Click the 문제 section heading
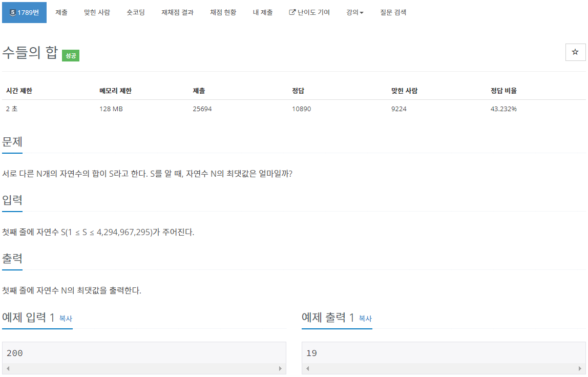Screen dimensions: 588x377 [x=12, y=142]
